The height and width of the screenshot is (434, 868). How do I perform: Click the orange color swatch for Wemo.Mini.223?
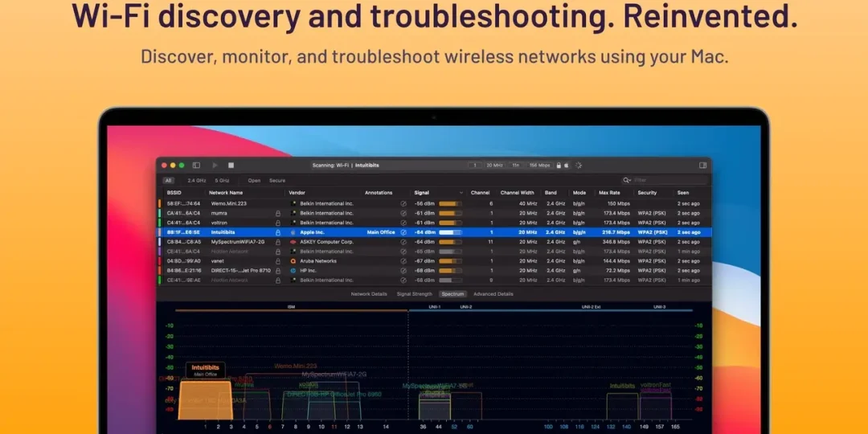(159, 203)
